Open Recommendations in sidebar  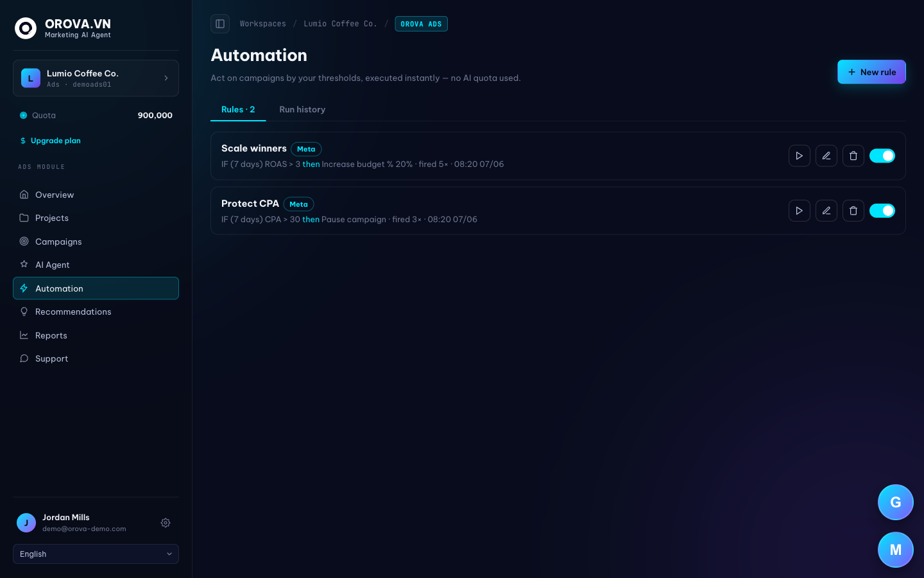coord(96,311)
